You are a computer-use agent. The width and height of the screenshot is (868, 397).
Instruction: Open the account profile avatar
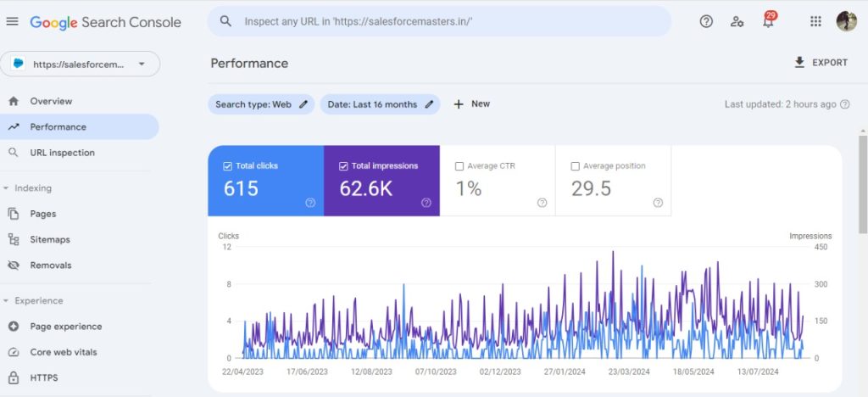(x=847, y=21)
